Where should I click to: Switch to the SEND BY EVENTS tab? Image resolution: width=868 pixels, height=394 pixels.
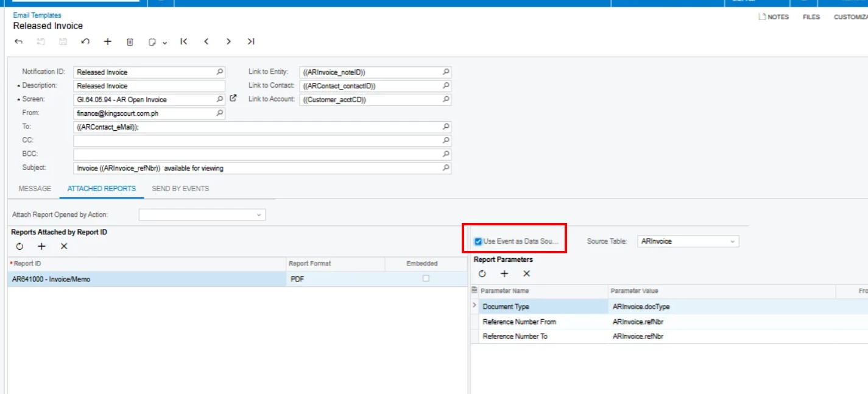point(180,189)
